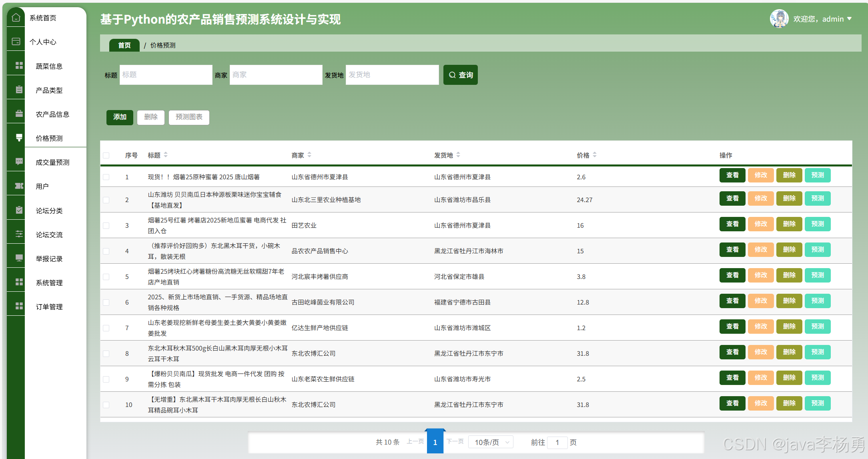Image resolution: width=868 pixels, height=459 pixels.
Task: Click the clipboard icon beside 产品类型
Action: (19, 90)
